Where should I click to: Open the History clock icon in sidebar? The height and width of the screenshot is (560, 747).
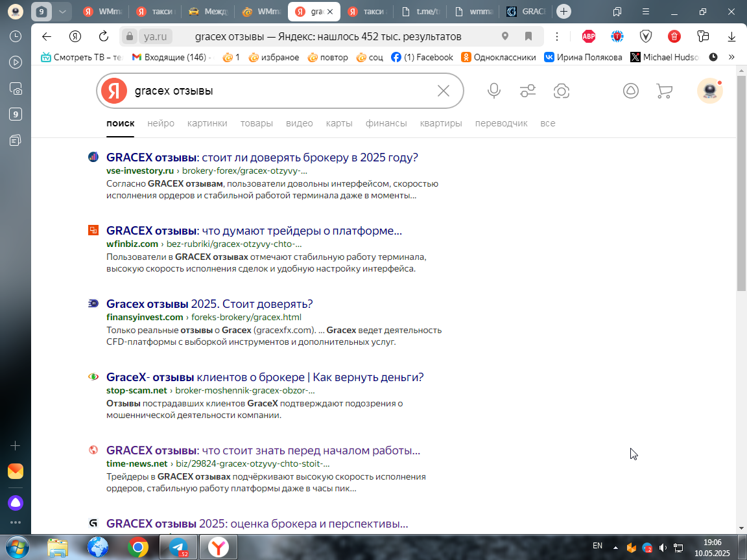pyautogui.click(x=16, y=37)
